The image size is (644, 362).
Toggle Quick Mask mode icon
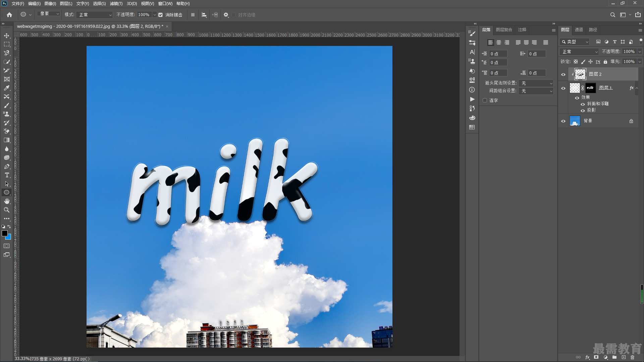[7, 246]
